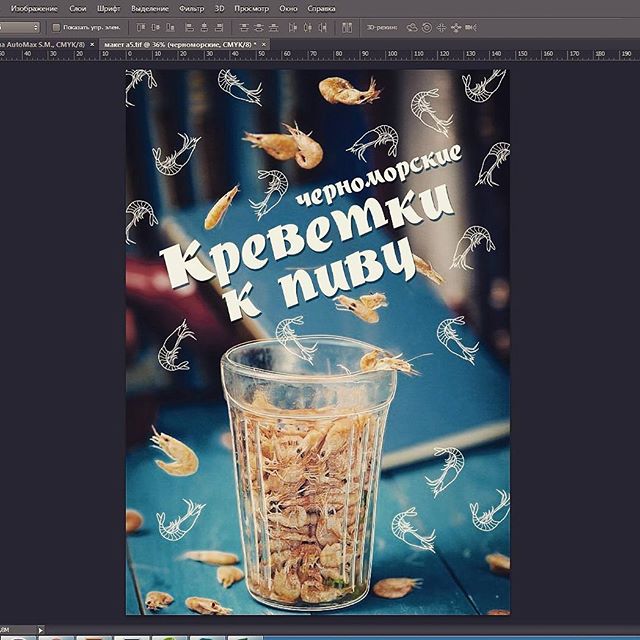Open the Слои menu
640x640 pixels.
coord(78,9)
